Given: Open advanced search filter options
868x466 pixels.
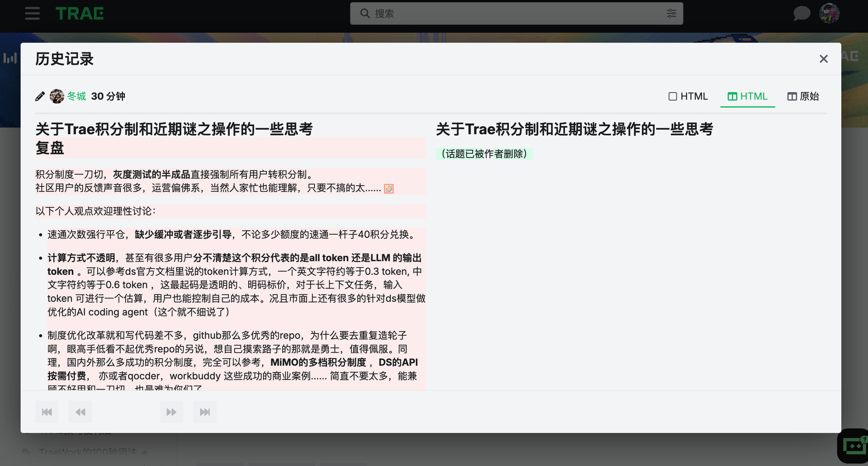Looking at the screenshot, I should tap(671, 14).
